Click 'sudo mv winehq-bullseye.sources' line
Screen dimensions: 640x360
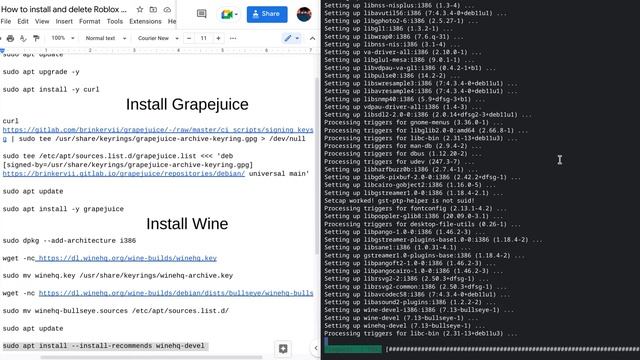point(116,311)
